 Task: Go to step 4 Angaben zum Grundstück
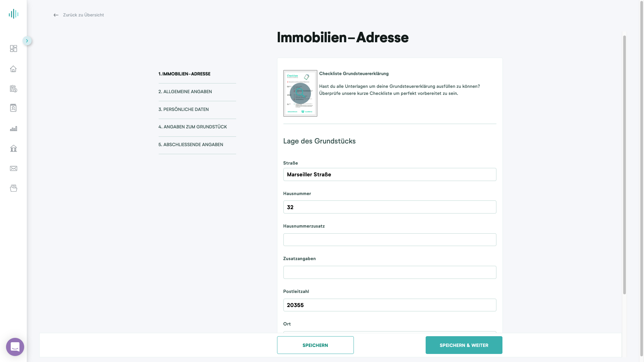click(x=193, y=127)
